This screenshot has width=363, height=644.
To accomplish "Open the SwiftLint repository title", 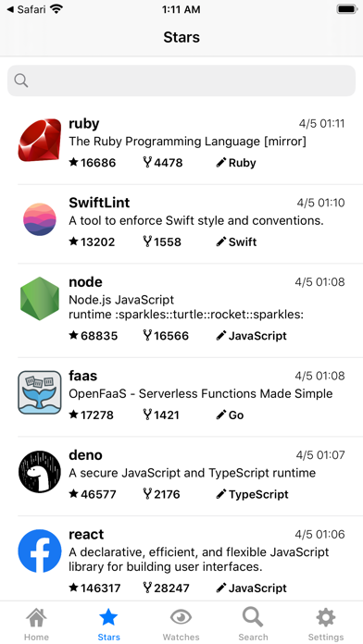I will pos(99,203).
